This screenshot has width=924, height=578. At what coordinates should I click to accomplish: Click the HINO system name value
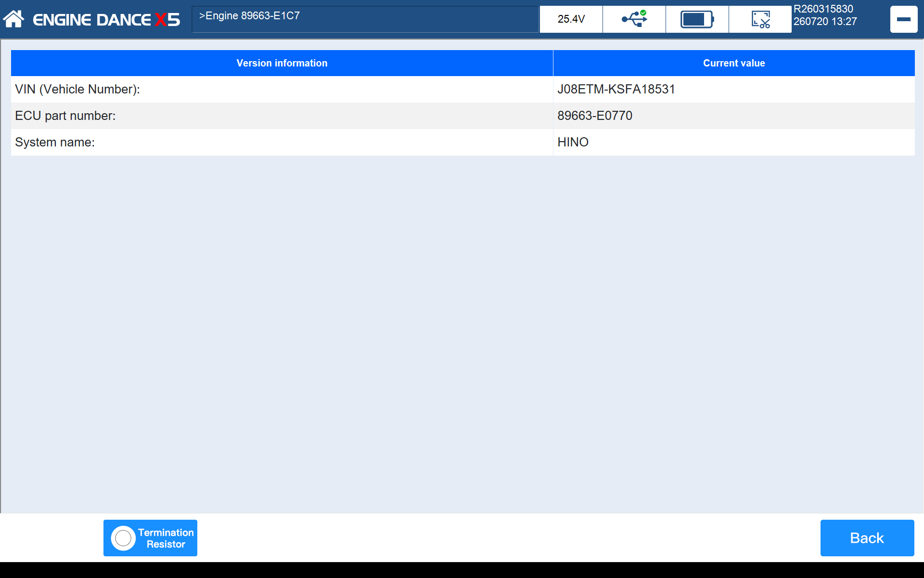[x=573, y=142]
